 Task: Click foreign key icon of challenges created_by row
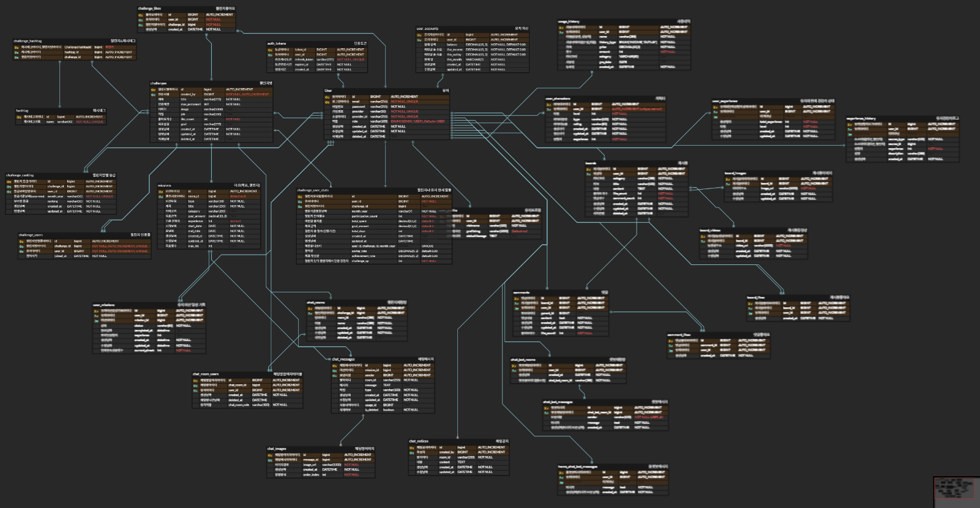point(153,94)
